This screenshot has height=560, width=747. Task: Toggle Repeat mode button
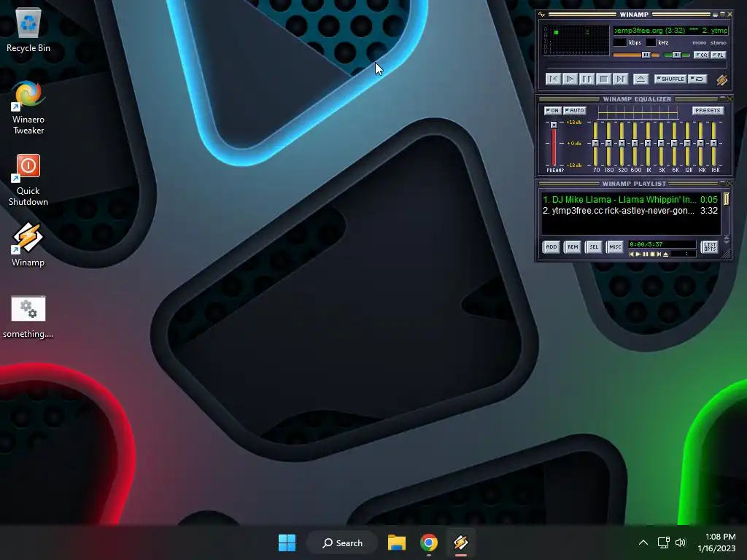[698, 79]
